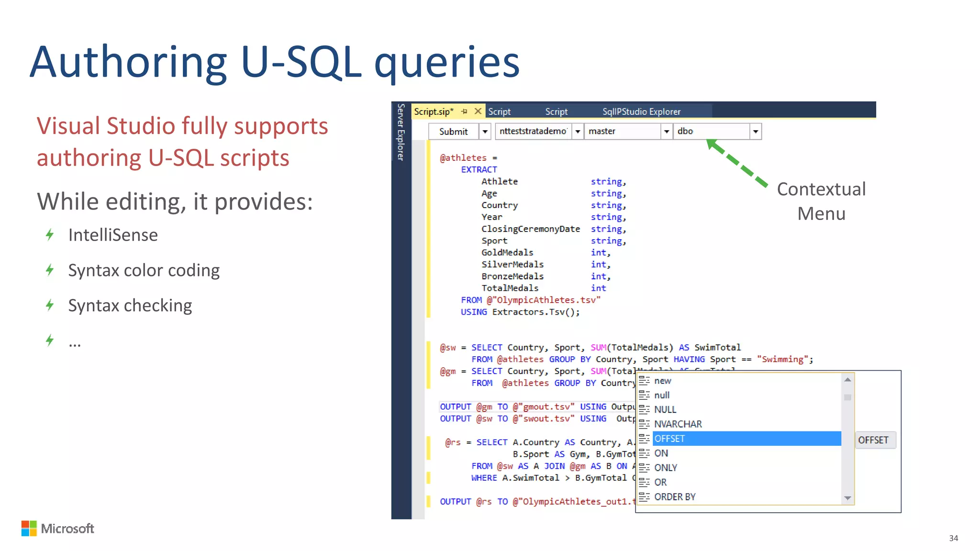
Task: Open the dbo schema dropdown
Action: pos(755,132)
